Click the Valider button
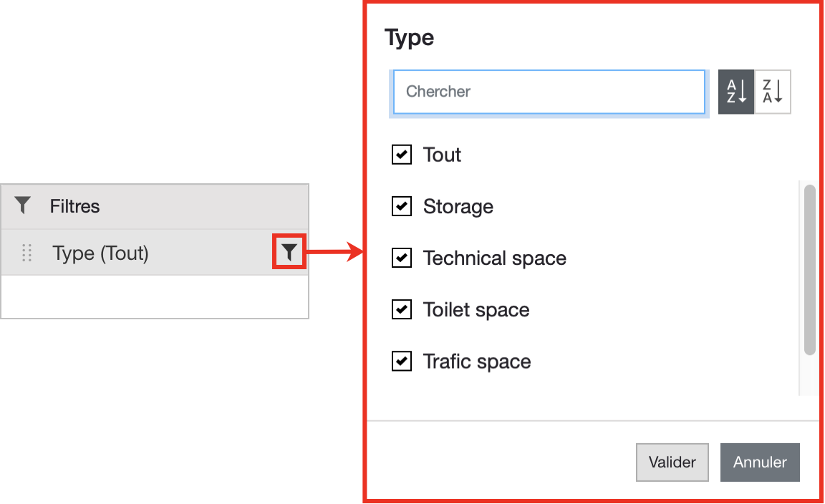 [672, 462]
